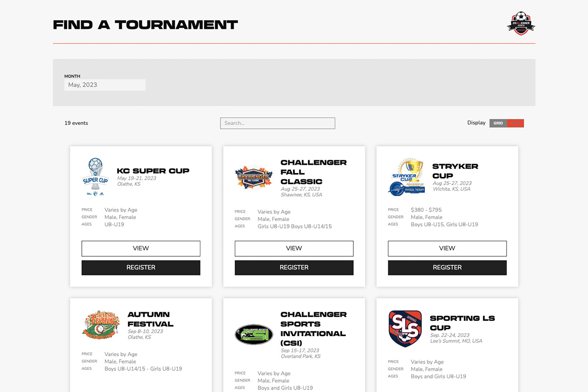Viewport: 588px width, 392px height.
Task: Click the Challenger Fall Classic logo
Action: 254,177
